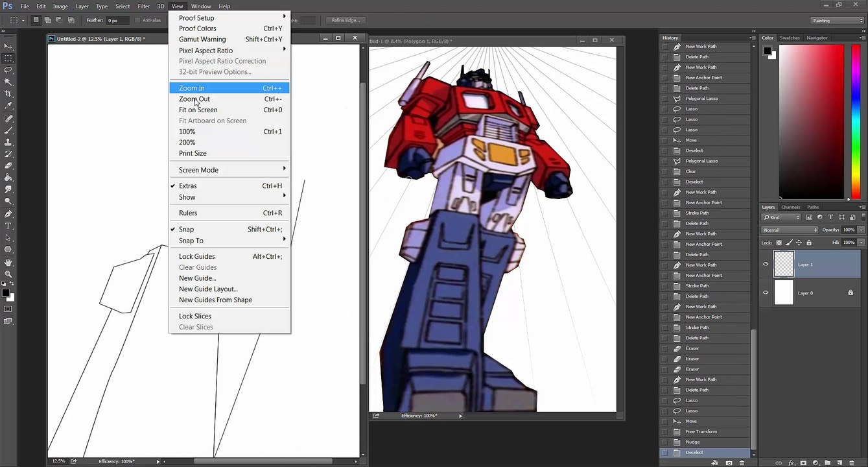
Task: Click Add layer mask icon
Action: (x=803, y=463)
